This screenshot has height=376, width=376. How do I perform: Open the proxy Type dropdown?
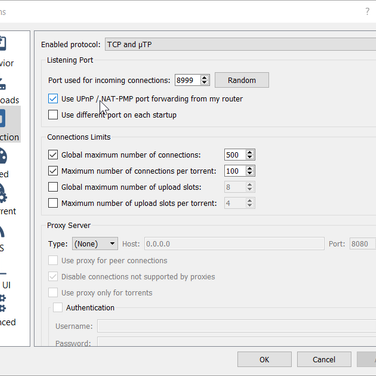tap(95, 244)
